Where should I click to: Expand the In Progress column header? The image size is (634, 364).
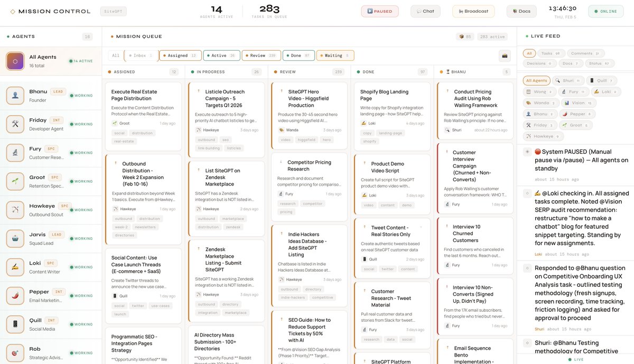pos(226,72)
